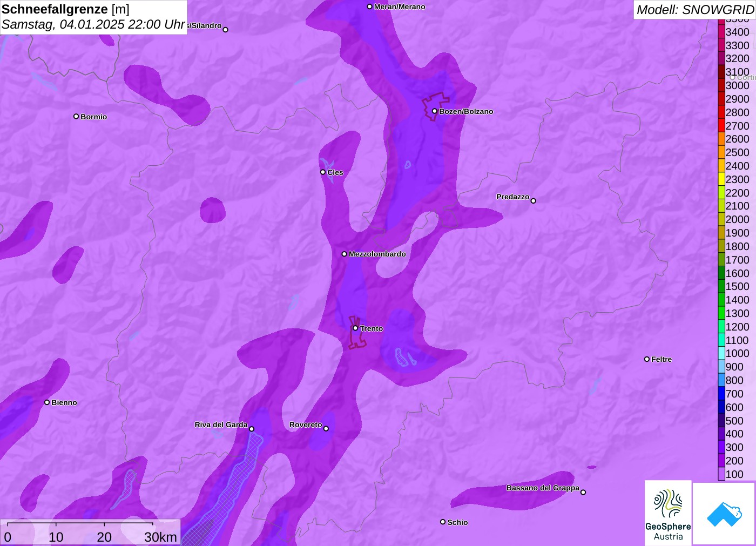Click the Rovereto city marker dot
The height and width of the screenshot is (546, 756).
[326, 429]
